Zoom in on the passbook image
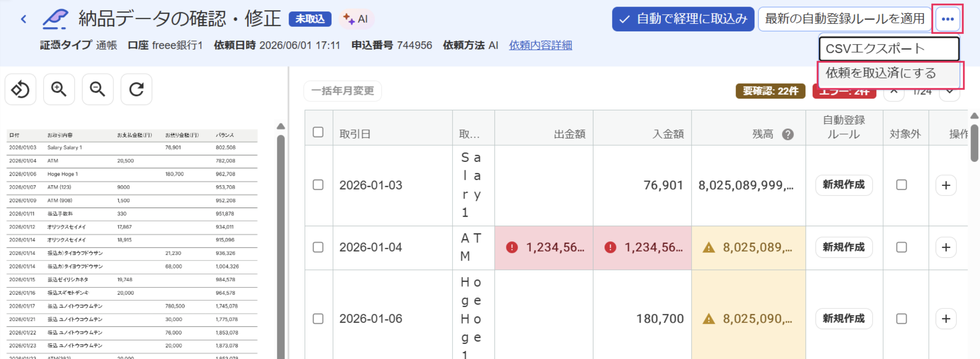The image size is (980, 359). (59, 89)
